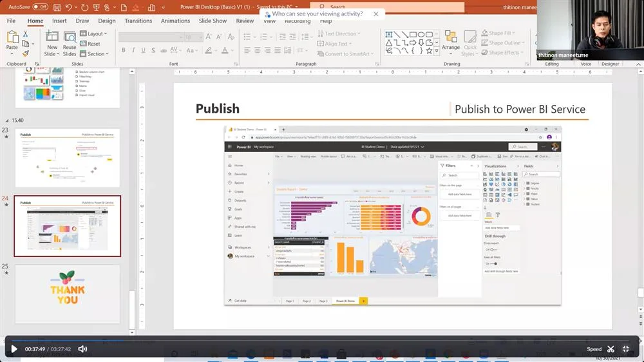The image size is (644, 362).
Task: Click Clear All Formatting icon
Action: (231, 37)
